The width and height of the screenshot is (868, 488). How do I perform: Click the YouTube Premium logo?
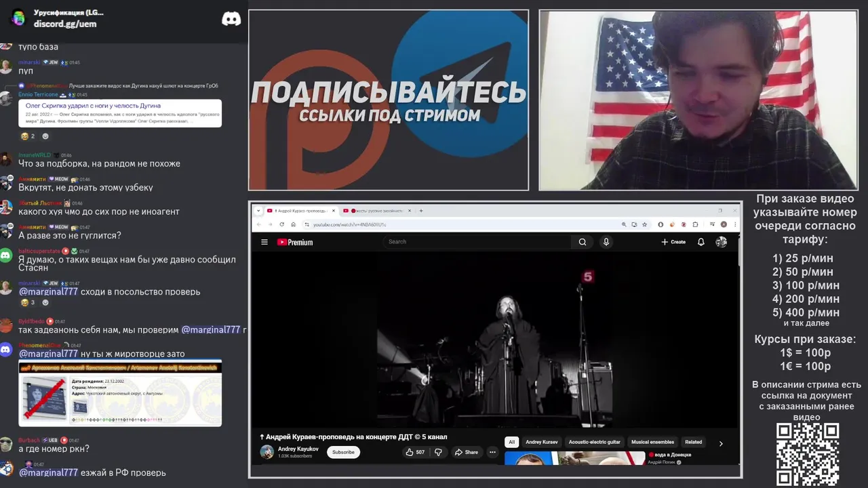coord(295,242)
